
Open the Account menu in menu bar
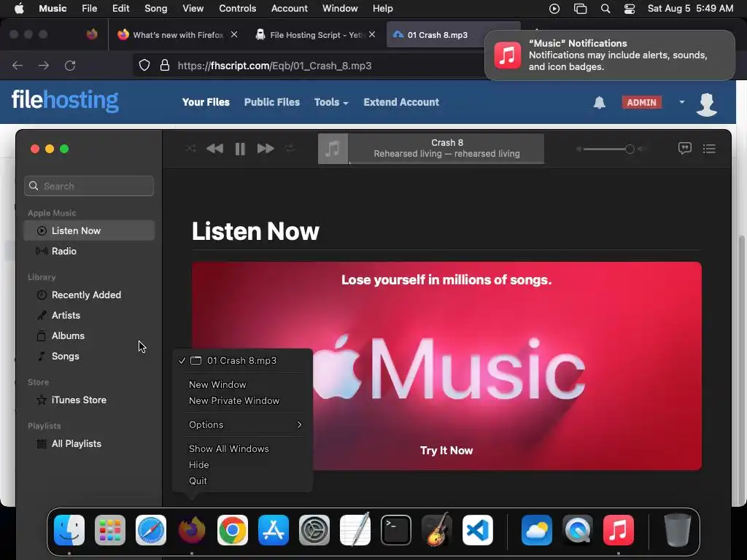pos(289,9)
